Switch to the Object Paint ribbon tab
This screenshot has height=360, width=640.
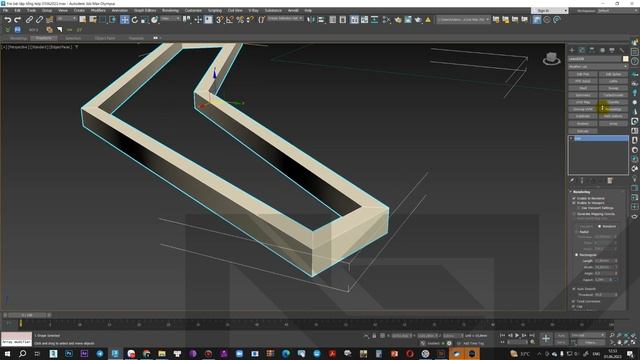(x=105, y=38)
